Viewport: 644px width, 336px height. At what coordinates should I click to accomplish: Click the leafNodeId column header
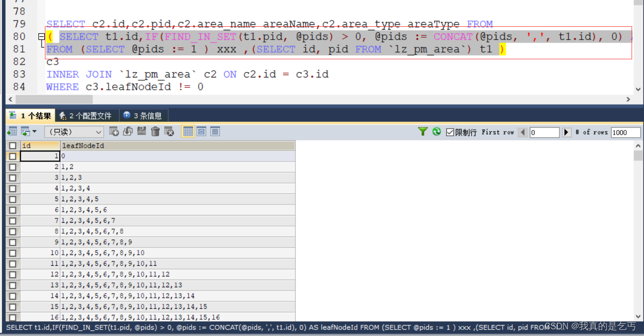(x=178, y=145)
